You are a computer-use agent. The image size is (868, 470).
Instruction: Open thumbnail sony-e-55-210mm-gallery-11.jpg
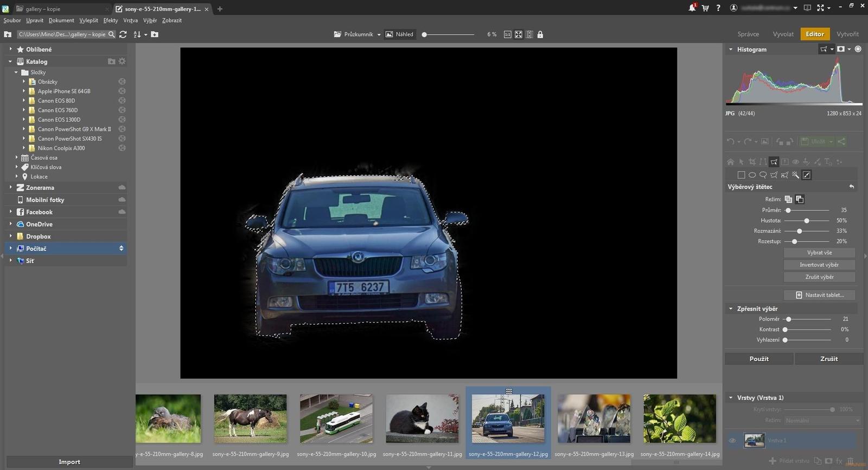point(422,419)
